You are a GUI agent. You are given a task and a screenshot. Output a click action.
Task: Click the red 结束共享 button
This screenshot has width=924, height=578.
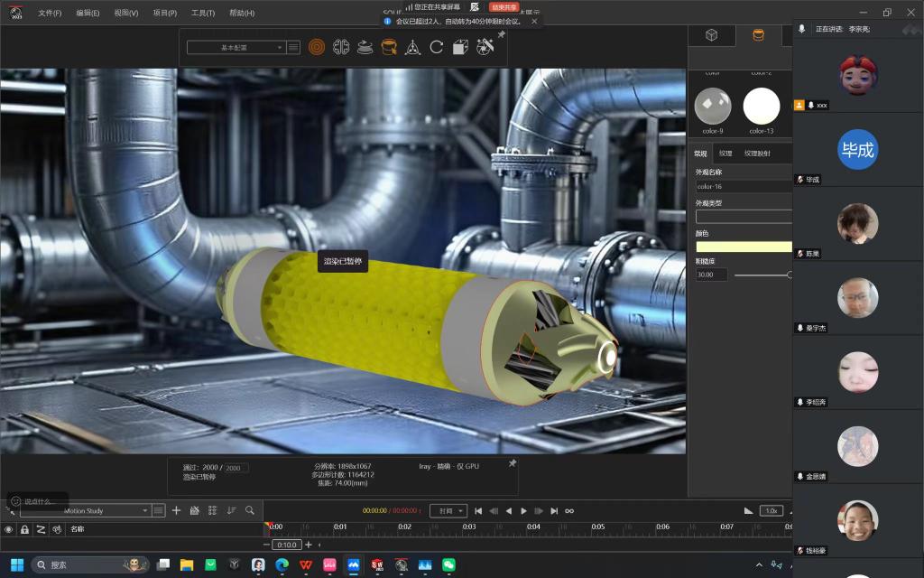504,6
